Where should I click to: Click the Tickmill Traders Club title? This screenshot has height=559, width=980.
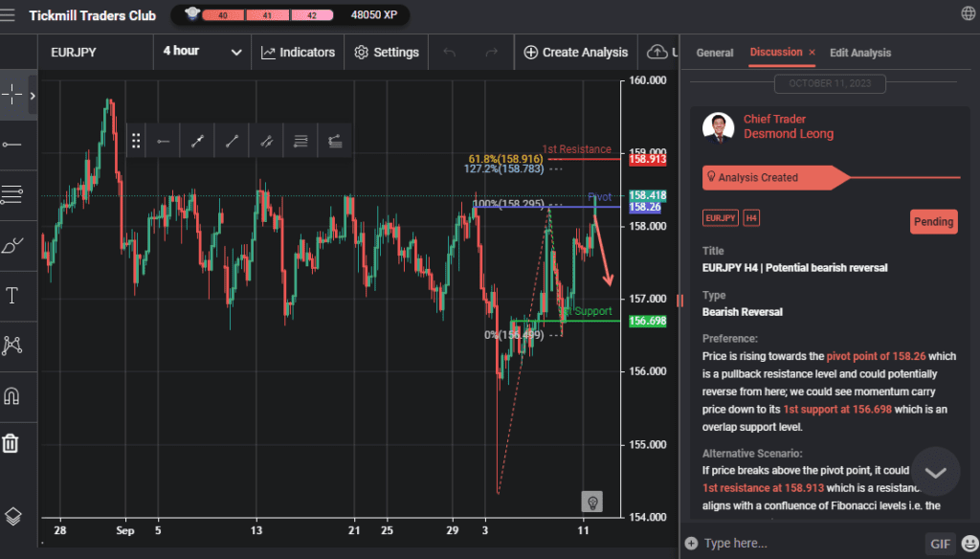click(x=93, y=15)
